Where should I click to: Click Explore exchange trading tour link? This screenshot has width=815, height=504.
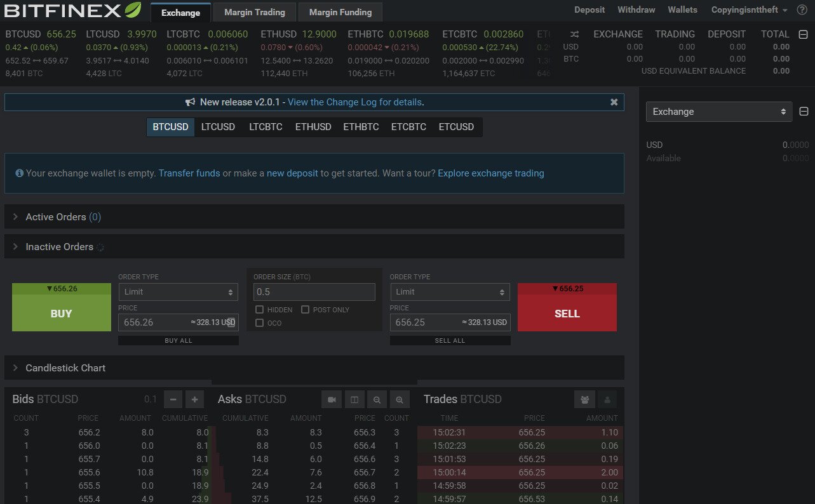pyautogui.click(x=491, y=173)
